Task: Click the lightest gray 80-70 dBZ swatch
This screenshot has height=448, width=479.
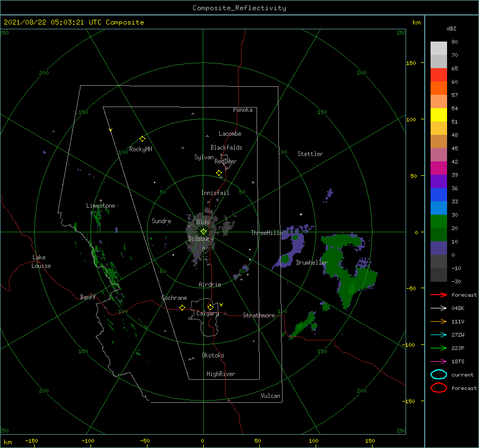Action: 439,48
